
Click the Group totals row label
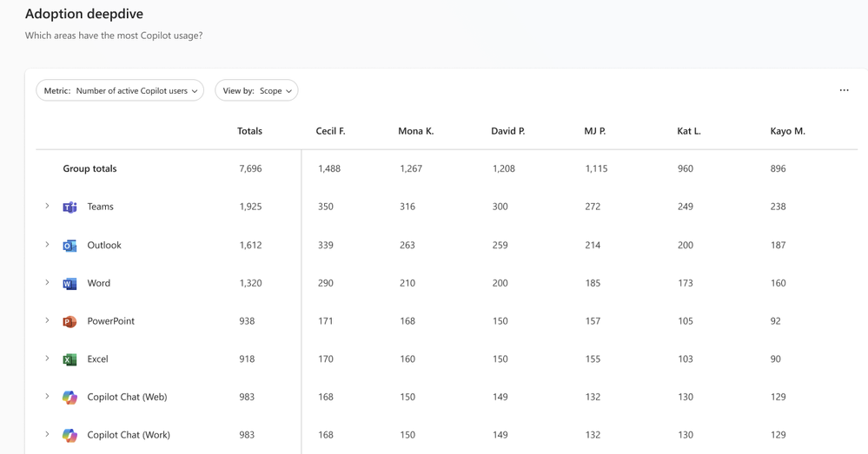[x=89, y=168]
